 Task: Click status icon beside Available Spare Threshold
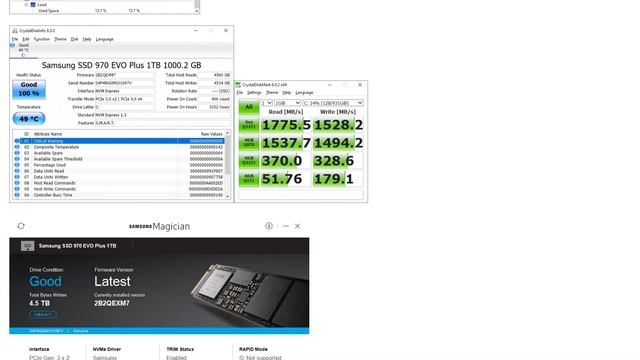(x=17, y=159)
